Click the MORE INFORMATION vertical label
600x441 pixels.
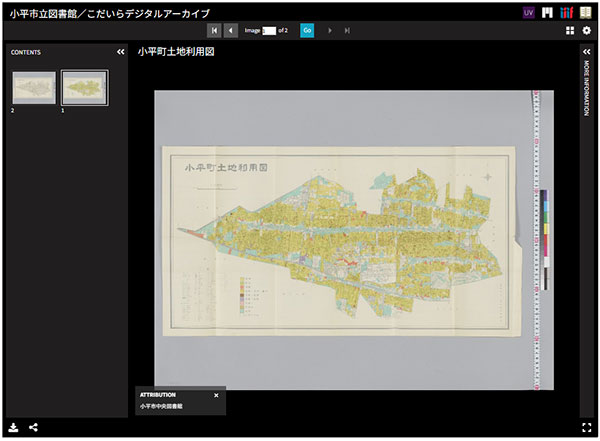(587, 88)
